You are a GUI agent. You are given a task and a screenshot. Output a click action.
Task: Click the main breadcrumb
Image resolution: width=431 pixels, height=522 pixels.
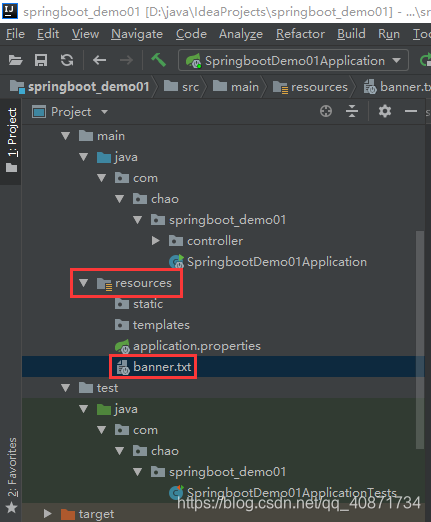236,87
